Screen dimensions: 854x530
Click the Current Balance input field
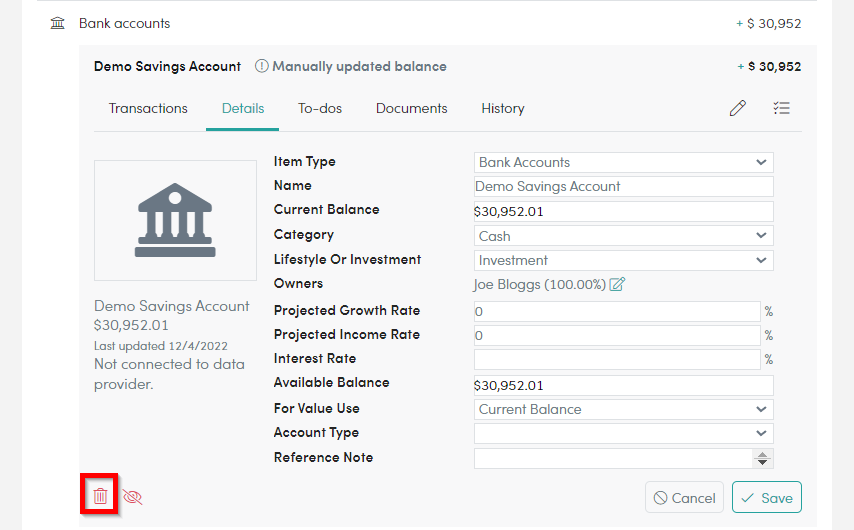click(624, 211)
